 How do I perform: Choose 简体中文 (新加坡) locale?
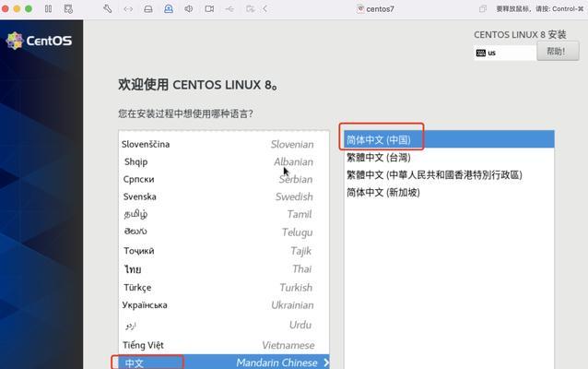tap(449, 192)
